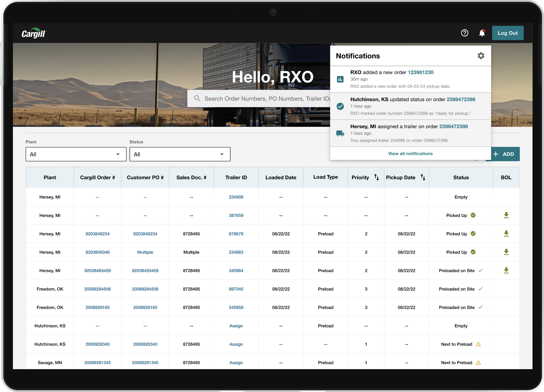Click the Loaded Date column header
The width and height of the screenshot is (544, 392).
[x=281, y=177]
